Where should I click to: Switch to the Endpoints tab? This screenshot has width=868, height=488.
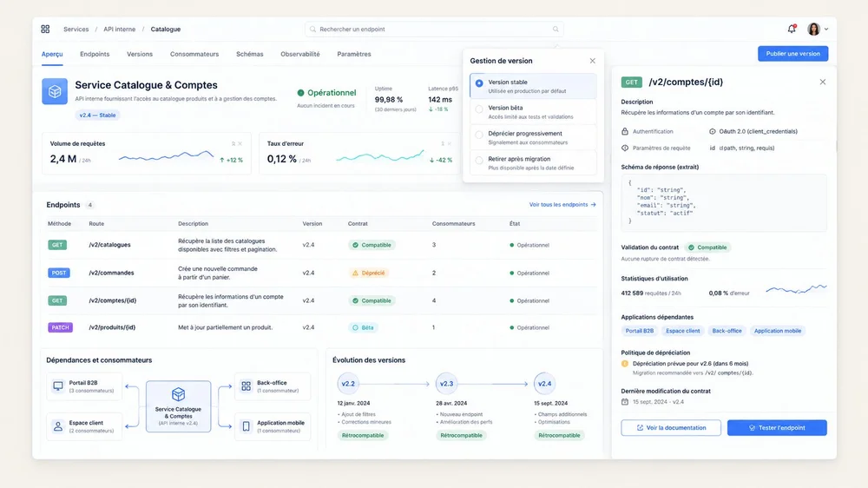[95, 55]
